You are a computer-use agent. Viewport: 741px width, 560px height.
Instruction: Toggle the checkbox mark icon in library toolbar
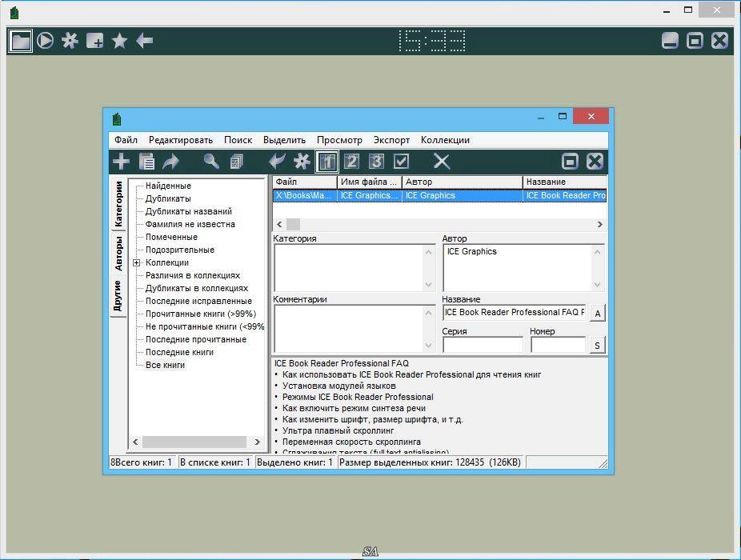pyautogui.click(x=401, y=162)
